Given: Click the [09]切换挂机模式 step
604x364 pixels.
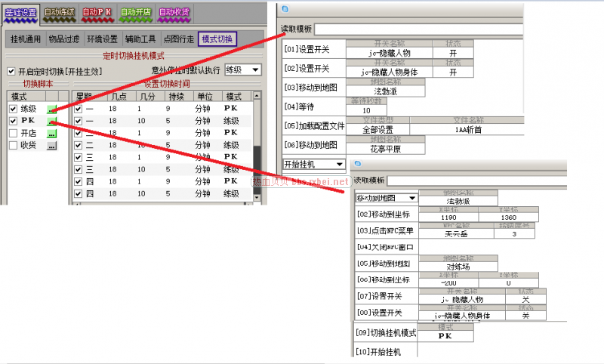Looking at the screenshot, I should pyautogui.click(x=386, y=333).
